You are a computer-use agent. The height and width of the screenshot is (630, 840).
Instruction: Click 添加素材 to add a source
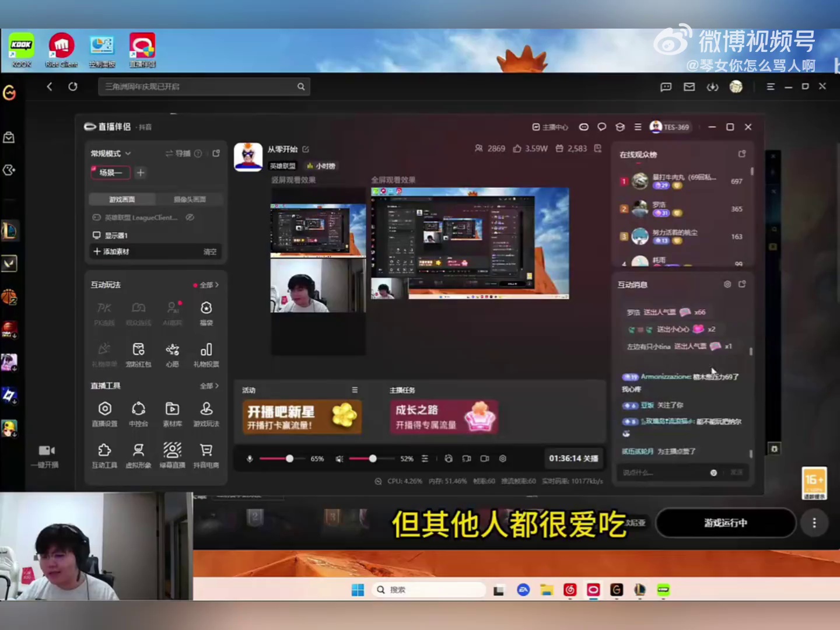[111, 251]
